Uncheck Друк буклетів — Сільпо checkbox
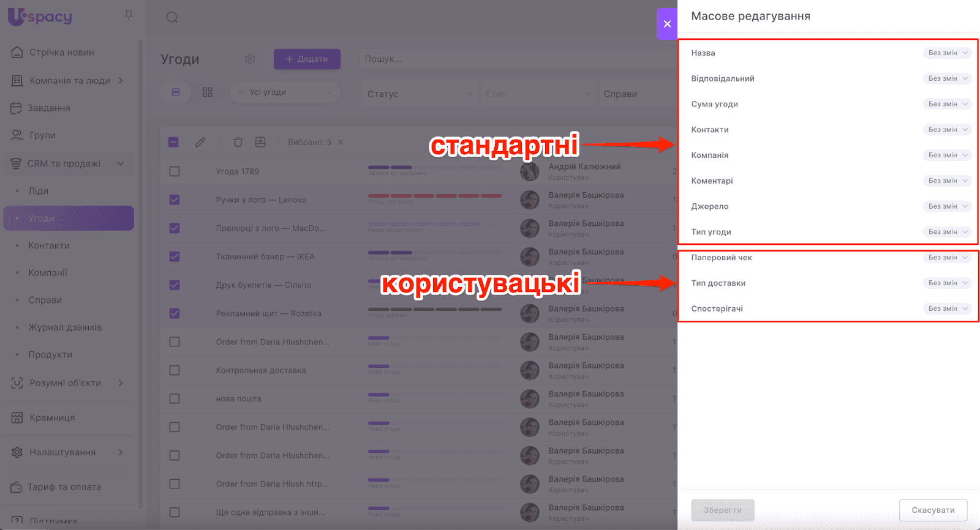The image size is (980, 530). click(175, 285)
